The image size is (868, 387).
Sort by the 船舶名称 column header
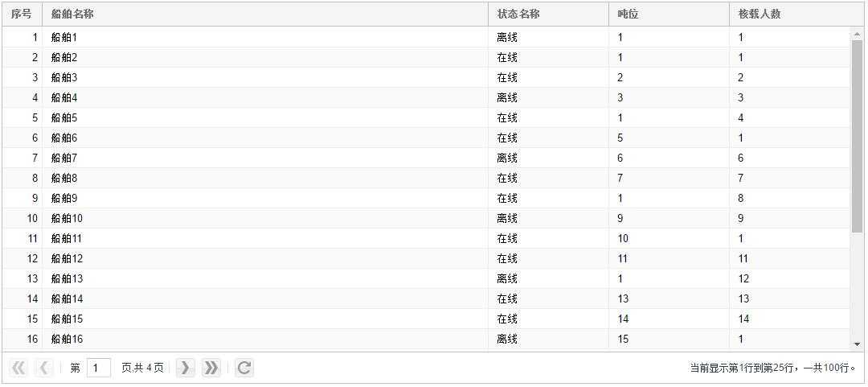265,14
